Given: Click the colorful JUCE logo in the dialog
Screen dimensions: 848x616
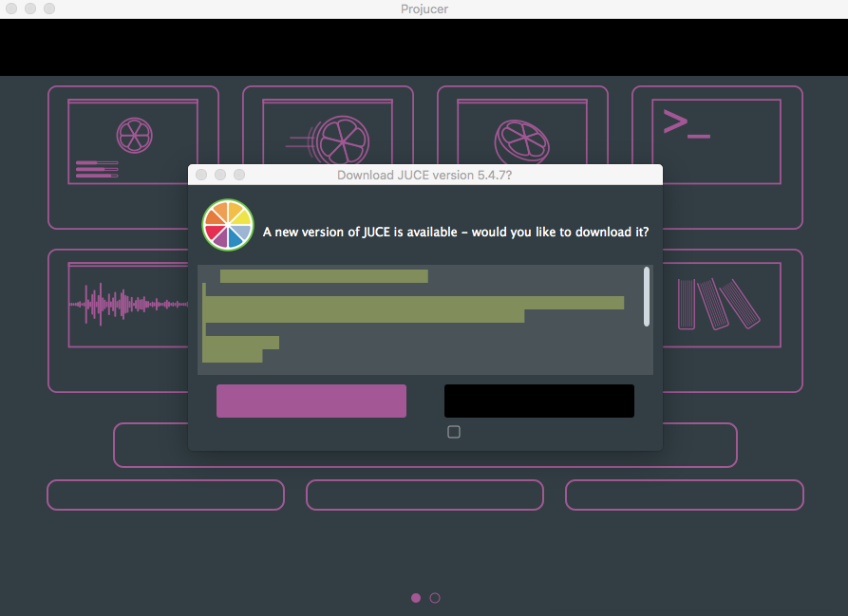Looking at the screenshot, I should [228, 225].
